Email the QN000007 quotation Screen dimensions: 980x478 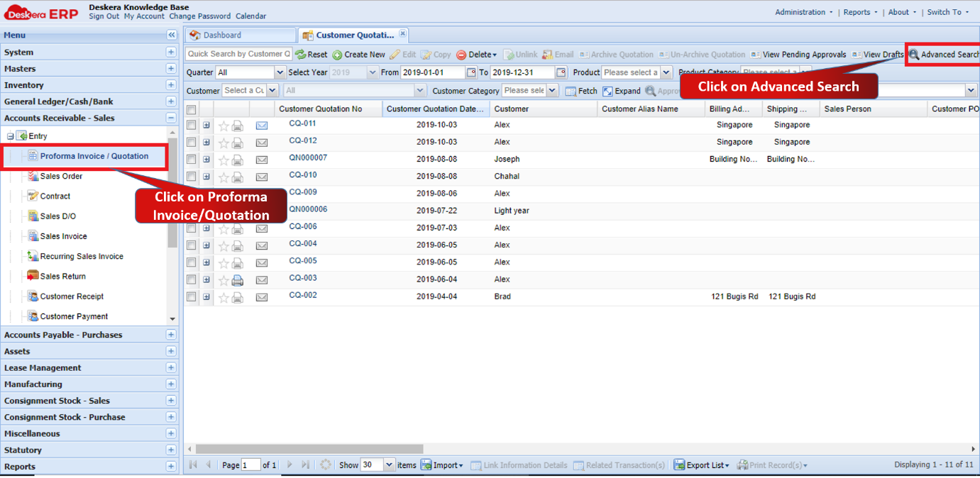point(262,160)
